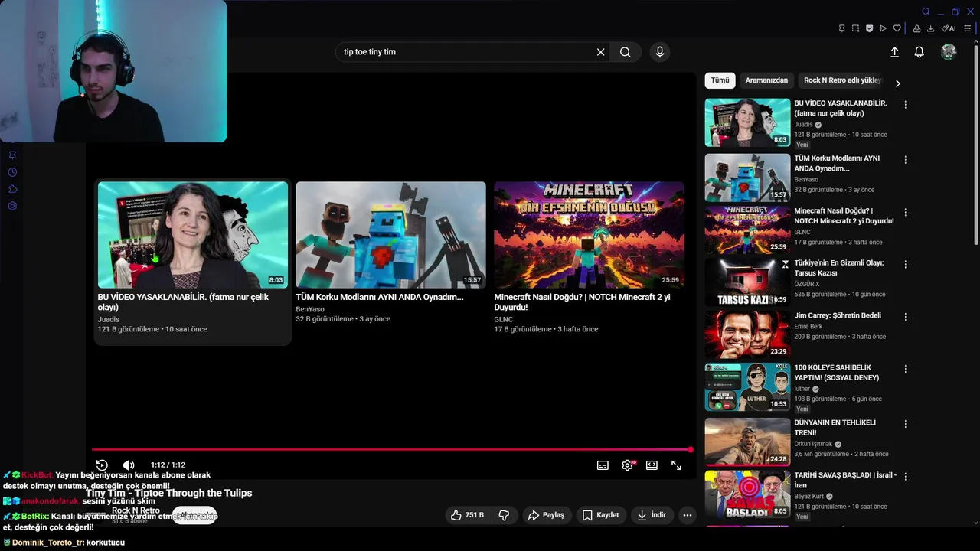Open Tarsus Kazısı sidebar thumbnail

747,282
